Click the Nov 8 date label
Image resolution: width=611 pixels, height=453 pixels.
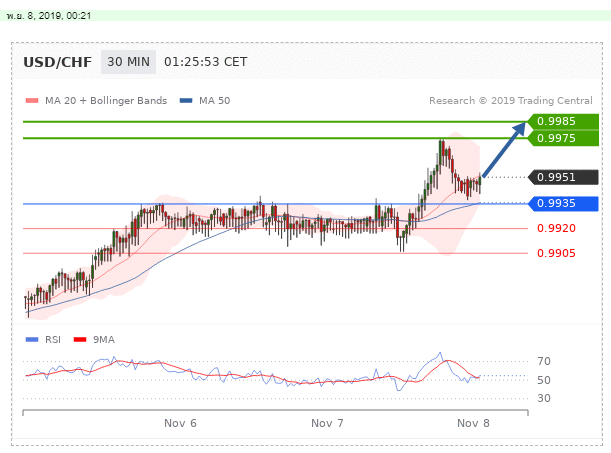point(473,423)
